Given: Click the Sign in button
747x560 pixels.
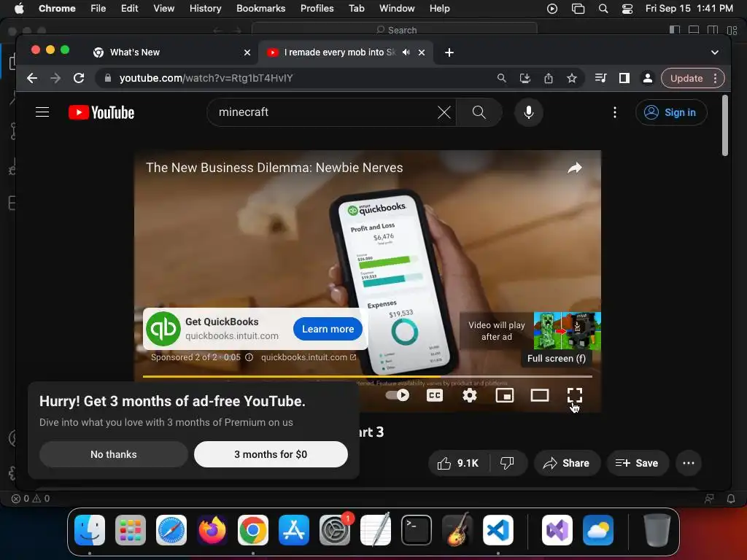Looking at the screenshot, I should [x=671, y=112].
